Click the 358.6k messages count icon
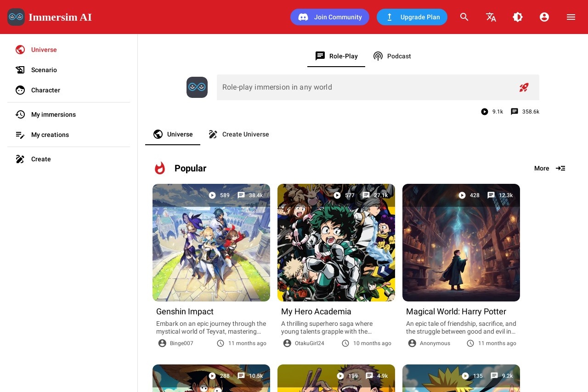Screen dimensions: 588x392 coord(514,112)
